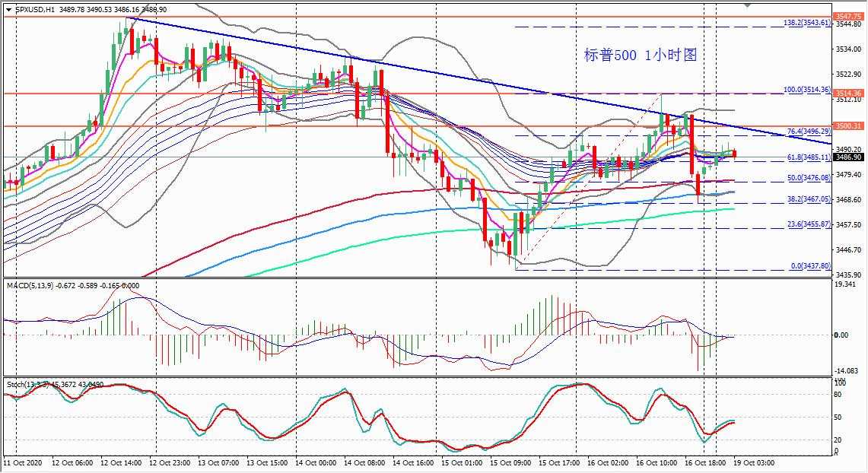Click the MACD(5,13,9) indicator label
868x473 pixels.
click(x=31, y=285)
